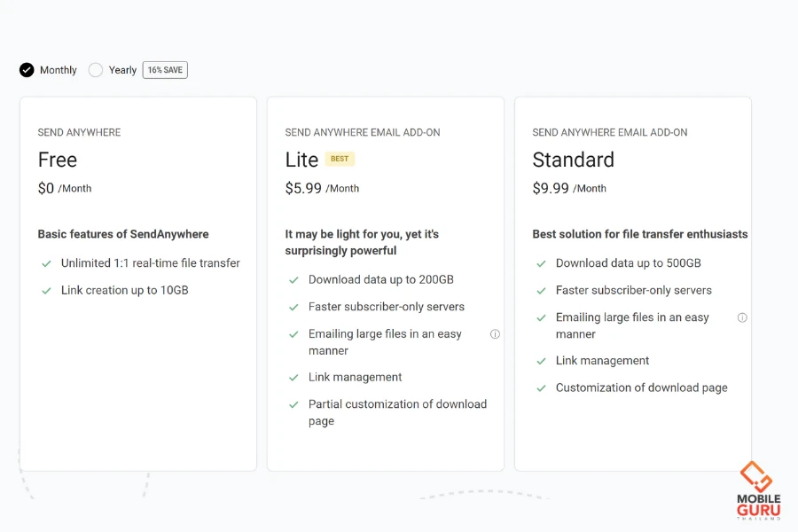Click the info icon in Standard plan
Screen dimensions: 798x532
click(x=742, y=317)
